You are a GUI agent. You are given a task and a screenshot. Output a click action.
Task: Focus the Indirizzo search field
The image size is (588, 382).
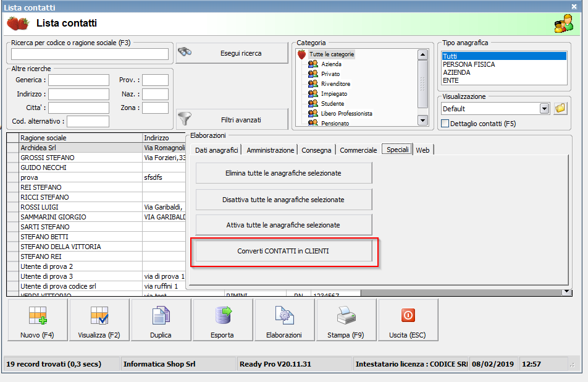(x=79, y=94)
